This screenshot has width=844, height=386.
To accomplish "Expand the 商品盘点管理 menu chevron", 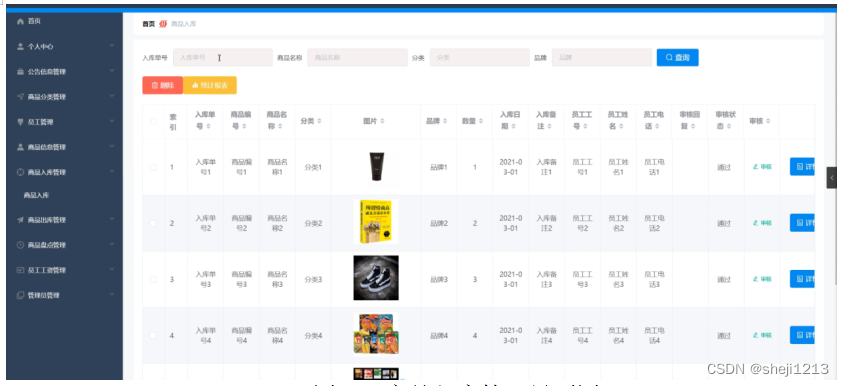I will click(x=111, y=244).
